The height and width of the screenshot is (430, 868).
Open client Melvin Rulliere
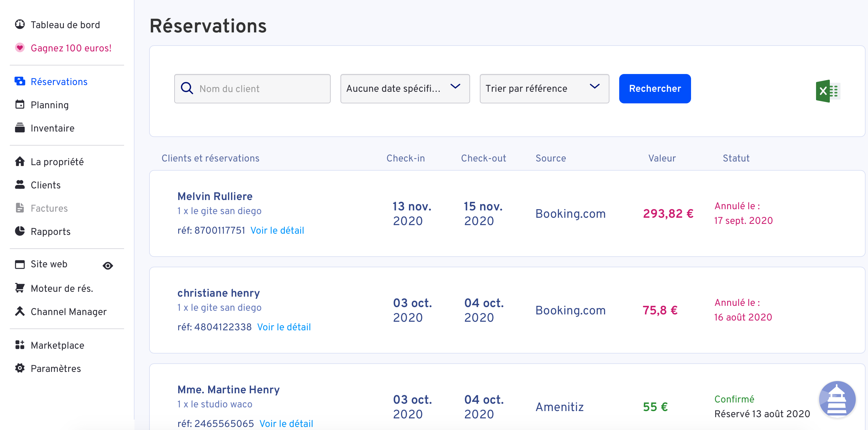point(215,196)
